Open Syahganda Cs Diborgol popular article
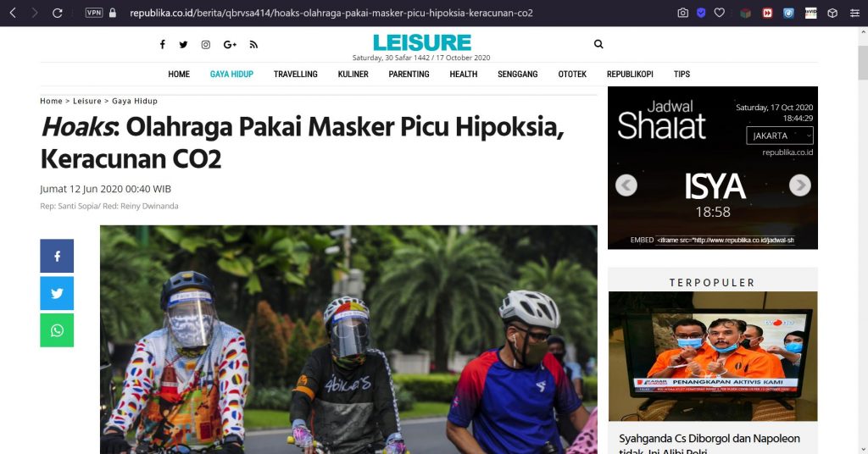 [709, 445]
